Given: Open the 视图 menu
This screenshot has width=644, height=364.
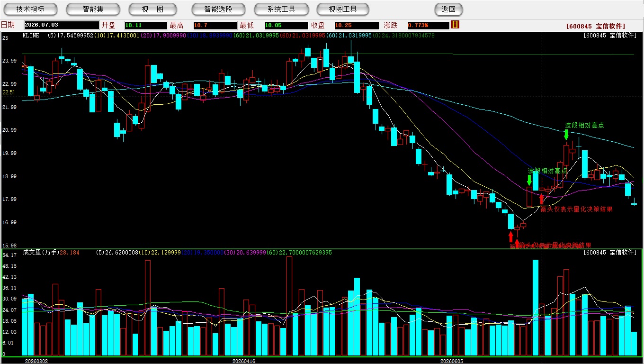Looking at the screenshot, I should pyautogui.click(x=152, y=9).
